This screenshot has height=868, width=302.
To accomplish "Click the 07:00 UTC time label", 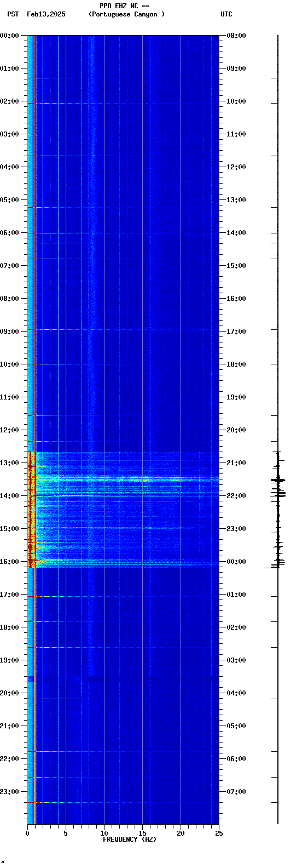I will coord(236,792).
